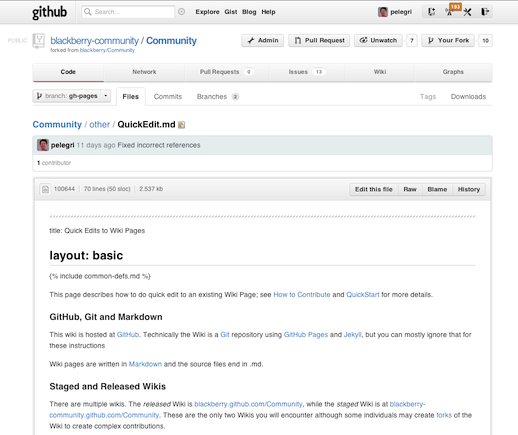Select the Wiki tab
This screenshot has width=518, height=435.
380,72
